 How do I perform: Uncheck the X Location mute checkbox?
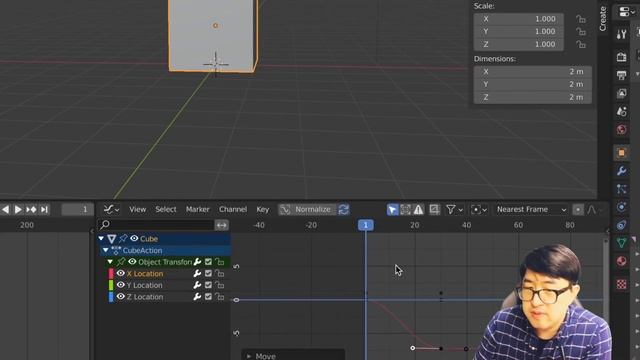coord(208,273)
